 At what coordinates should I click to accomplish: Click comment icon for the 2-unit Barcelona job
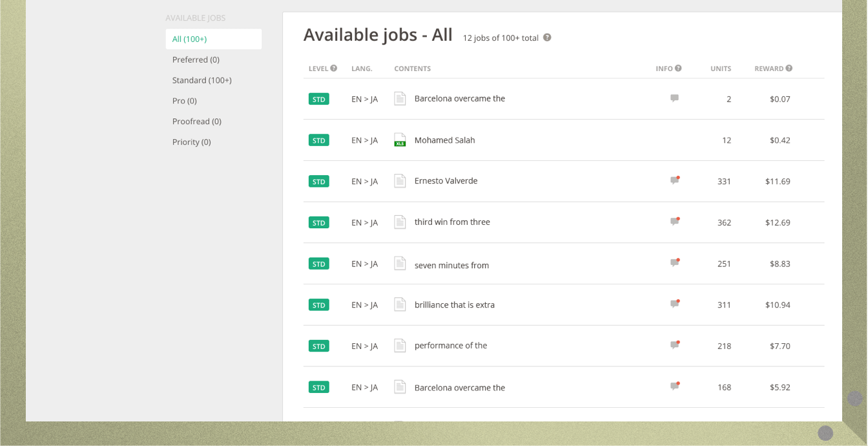pos(674,98)
